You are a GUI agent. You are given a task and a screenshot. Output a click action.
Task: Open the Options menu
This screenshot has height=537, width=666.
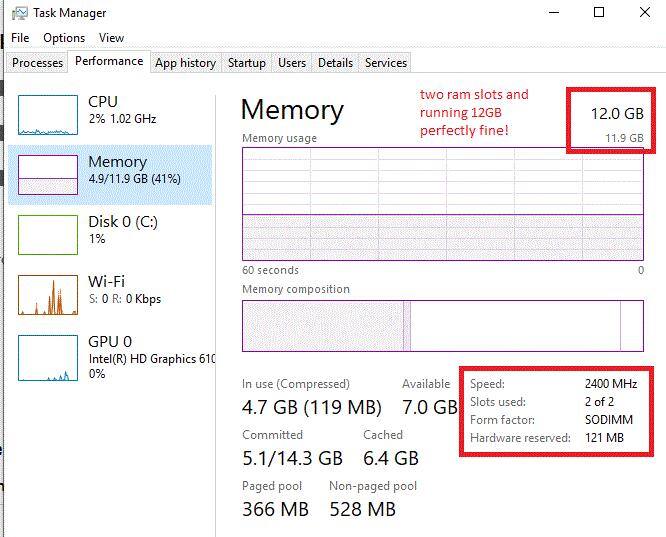(64, 38)
